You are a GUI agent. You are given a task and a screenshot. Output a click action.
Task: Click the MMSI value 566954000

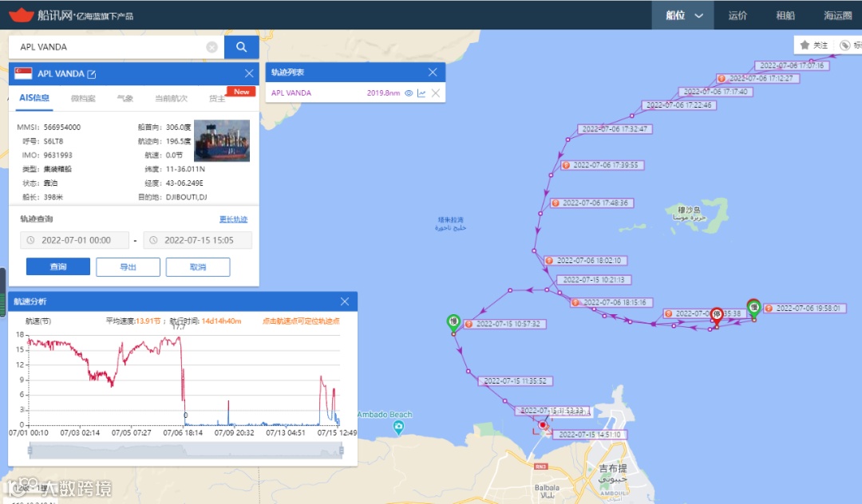click(x=62, y=128)
